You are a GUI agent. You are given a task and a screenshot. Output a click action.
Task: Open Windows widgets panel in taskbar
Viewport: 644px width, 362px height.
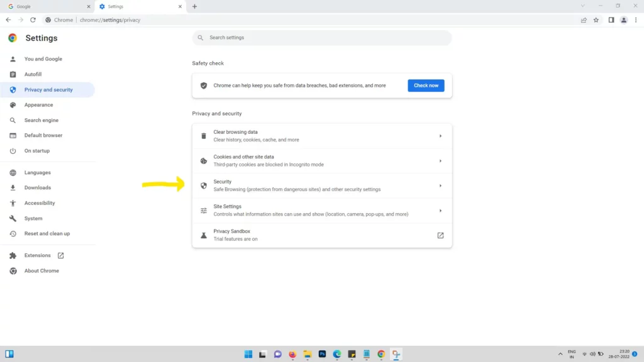(9, 354)
